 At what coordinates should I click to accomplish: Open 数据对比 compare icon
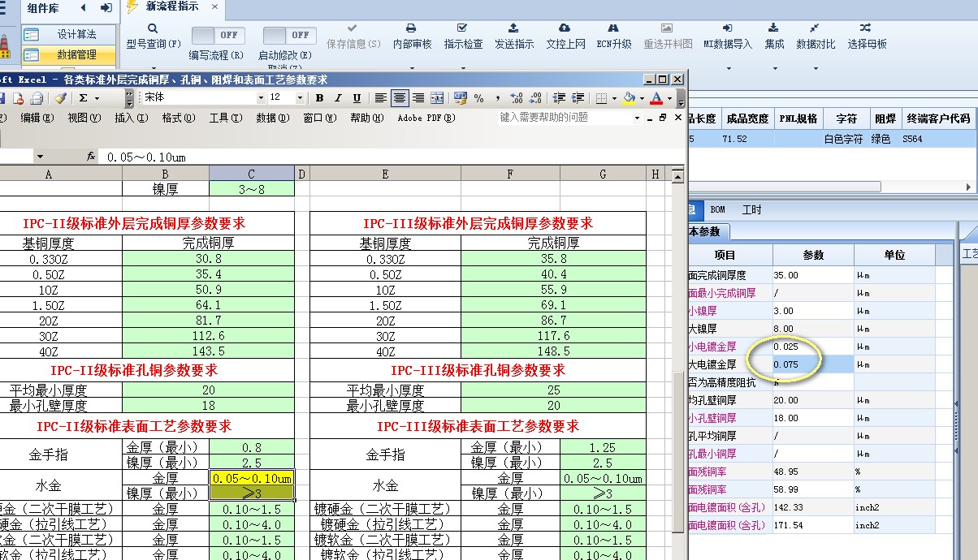[815, 28]
